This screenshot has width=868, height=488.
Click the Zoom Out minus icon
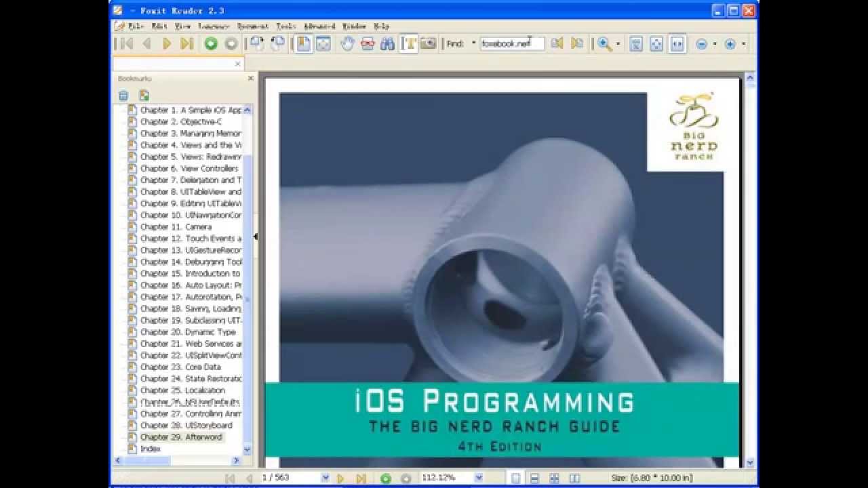(702, 44)
